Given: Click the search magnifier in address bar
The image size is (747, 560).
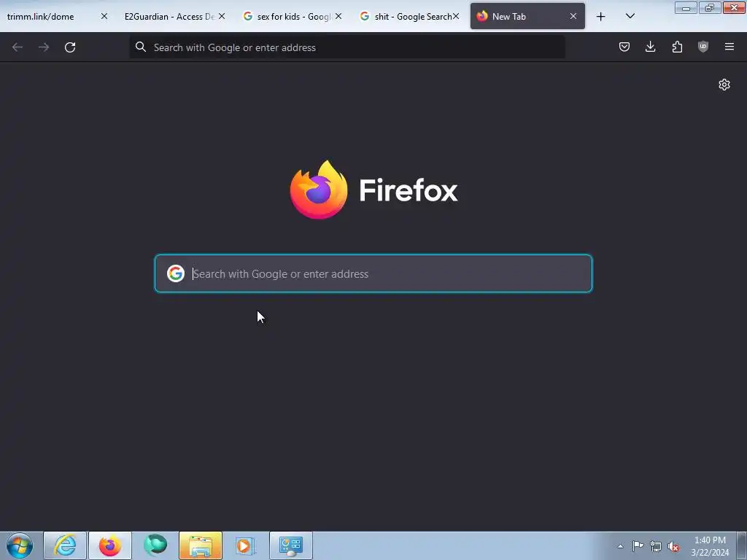Looking at the screenshot, I should [141, 47].
